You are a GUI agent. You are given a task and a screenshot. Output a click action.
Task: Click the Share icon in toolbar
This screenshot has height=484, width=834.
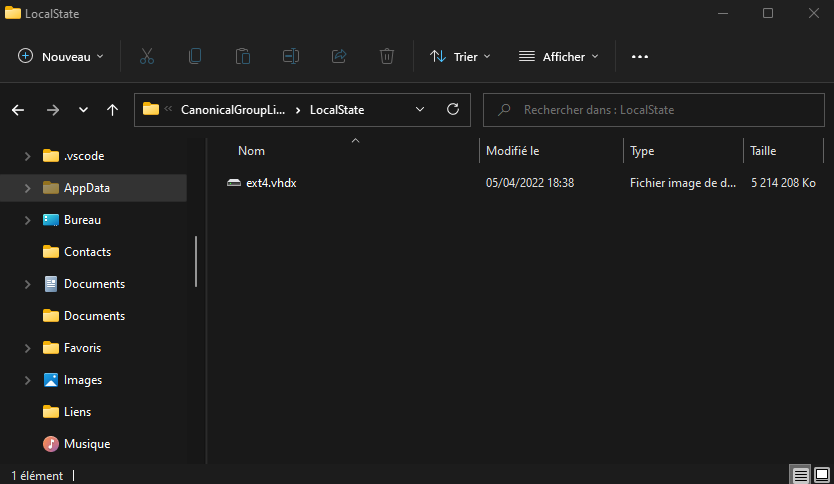pos(339,56)
